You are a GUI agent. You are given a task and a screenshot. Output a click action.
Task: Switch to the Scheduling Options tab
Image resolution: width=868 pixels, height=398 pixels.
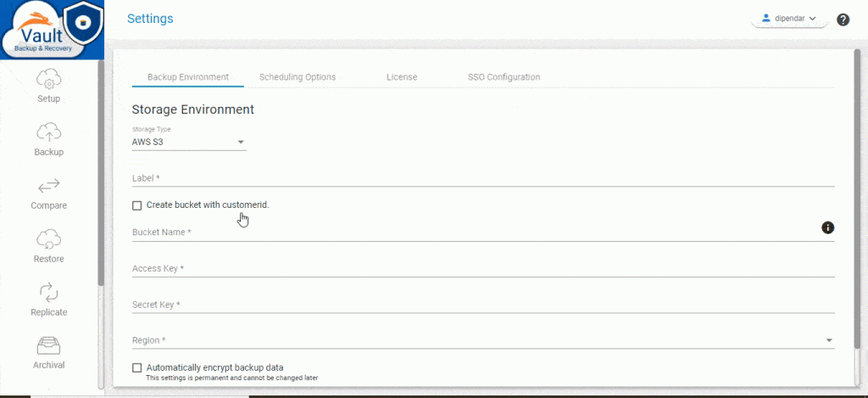pyautogui.click(x=298, y=77)
